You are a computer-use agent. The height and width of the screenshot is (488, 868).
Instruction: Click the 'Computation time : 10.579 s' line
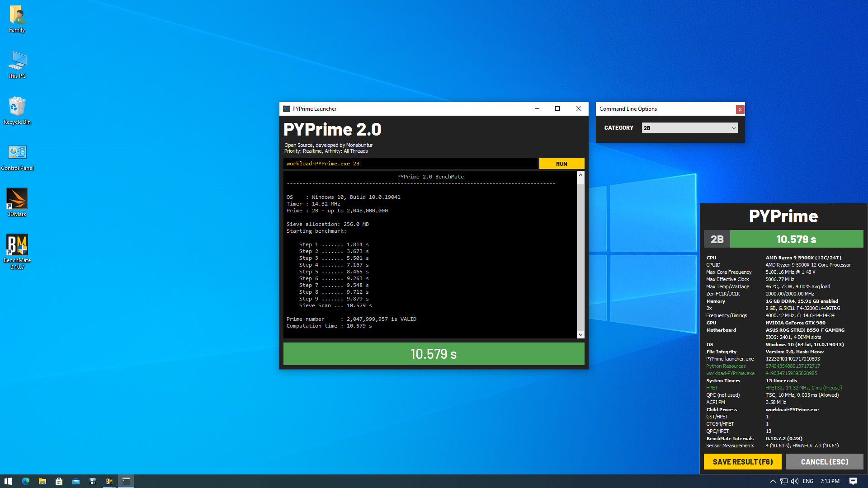(329, 326)
